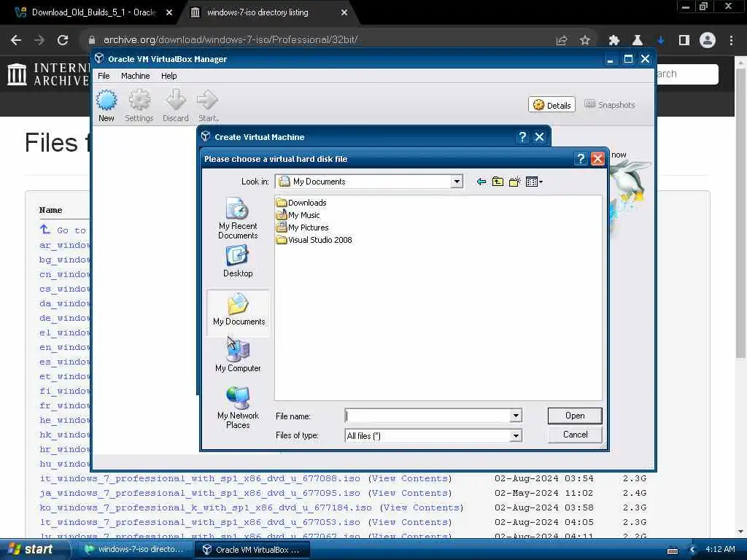Select My Computer in the places bar
This screenshot has width=747, height=560.
click(238, 356)
